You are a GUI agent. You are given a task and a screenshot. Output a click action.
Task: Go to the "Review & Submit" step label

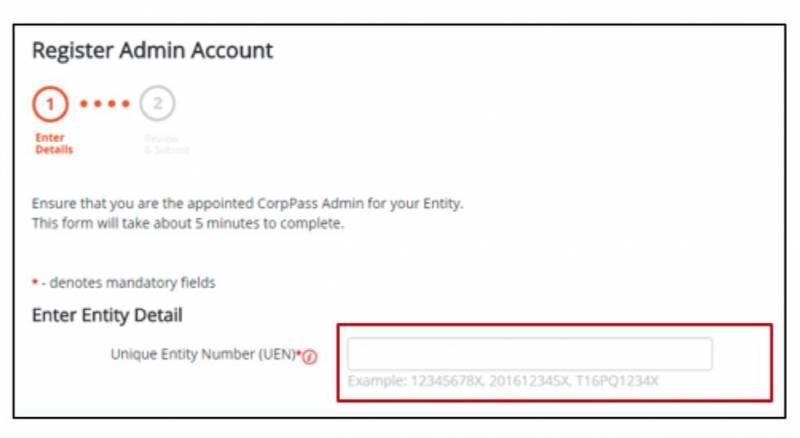click(x=165, y=143)
